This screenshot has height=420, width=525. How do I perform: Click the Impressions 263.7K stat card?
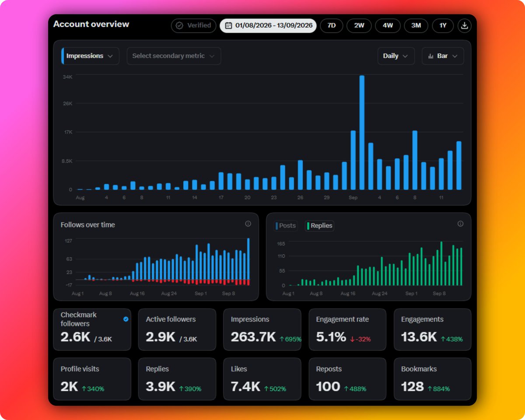pyautogui.click(x=262, y=329)
